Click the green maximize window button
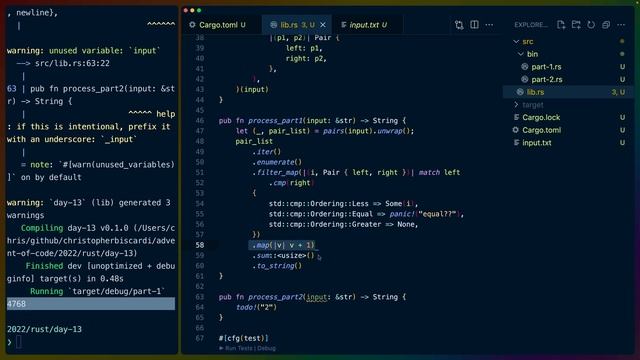The width and height of the screenshot is (640, 360). click(199, 10)
